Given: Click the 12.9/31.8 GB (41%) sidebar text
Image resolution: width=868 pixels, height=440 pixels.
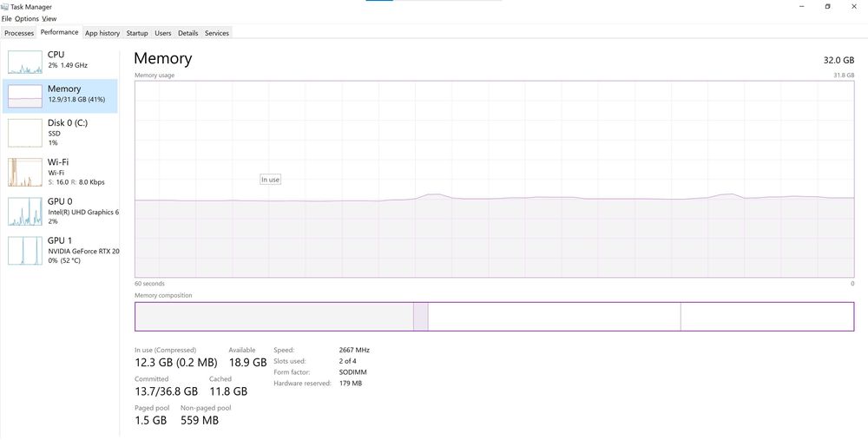Looking at the screenshot, I should point(76,100).
